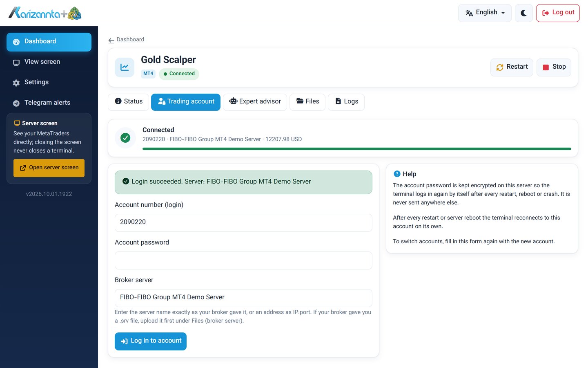Open Settings in the sidebar
This screenshot has width=588, height=368.
point(49,83)
